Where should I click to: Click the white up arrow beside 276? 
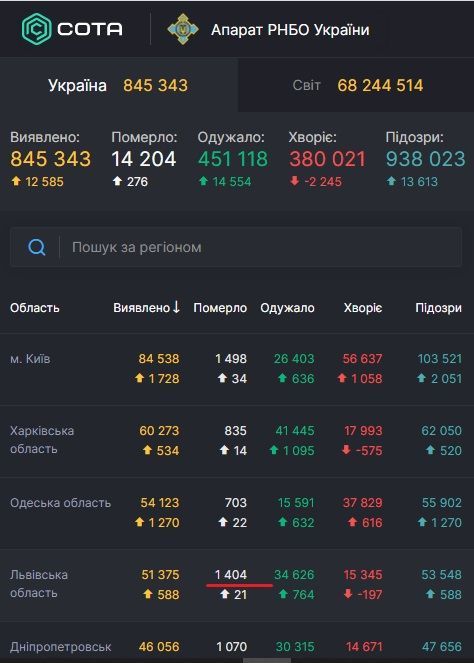[x=117, y=181]
